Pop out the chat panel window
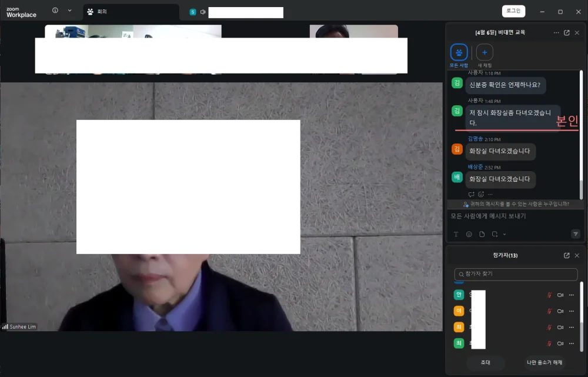The width and height of the screenshot is (588, 377). tap(567, 32)
